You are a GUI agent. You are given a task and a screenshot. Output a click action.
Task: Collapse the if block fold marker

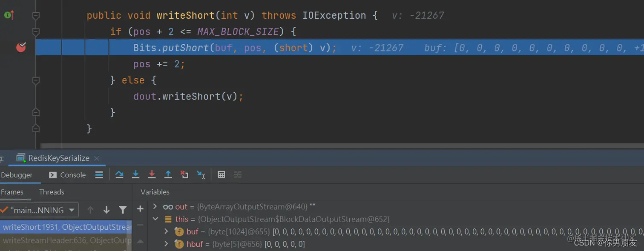tap(36, 32)
